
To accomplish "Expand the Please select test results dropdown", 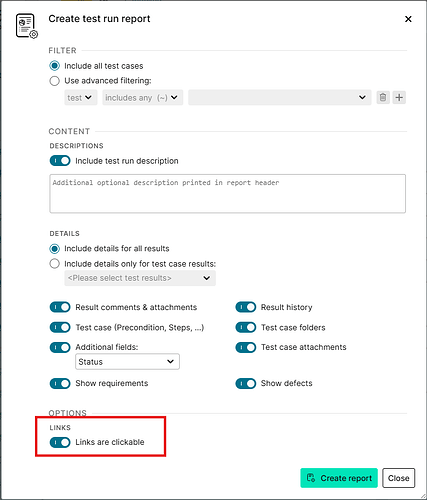I will pyautogui.click(x=140, y=278).
